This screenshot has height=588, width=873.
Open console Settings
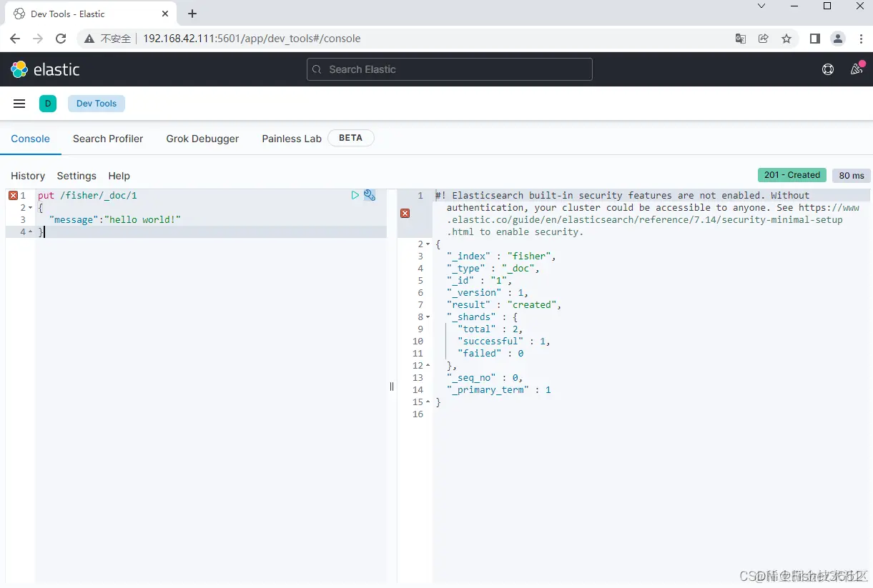coord(77,176)
